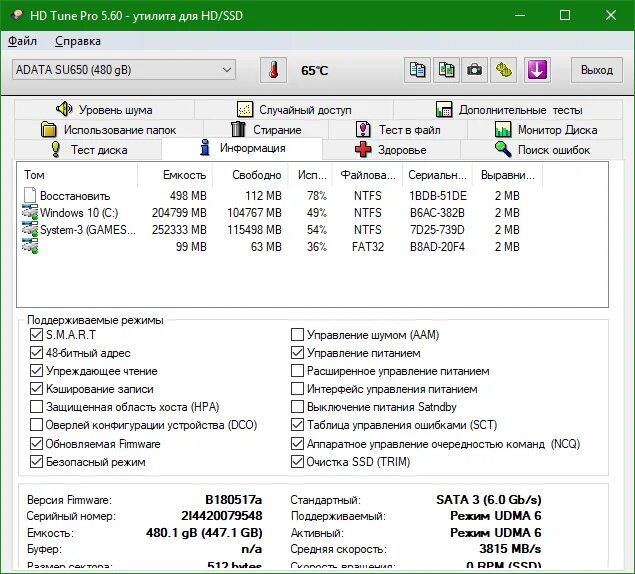Open the options gear icon
The width and height of the screenshot is (635, 574).
pyautogui.click(x=503, y=70)
